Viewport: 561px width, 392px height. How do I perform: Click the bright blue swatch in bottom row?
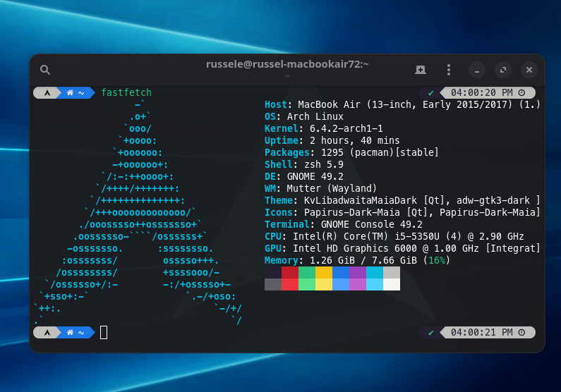tap(341, 284)
